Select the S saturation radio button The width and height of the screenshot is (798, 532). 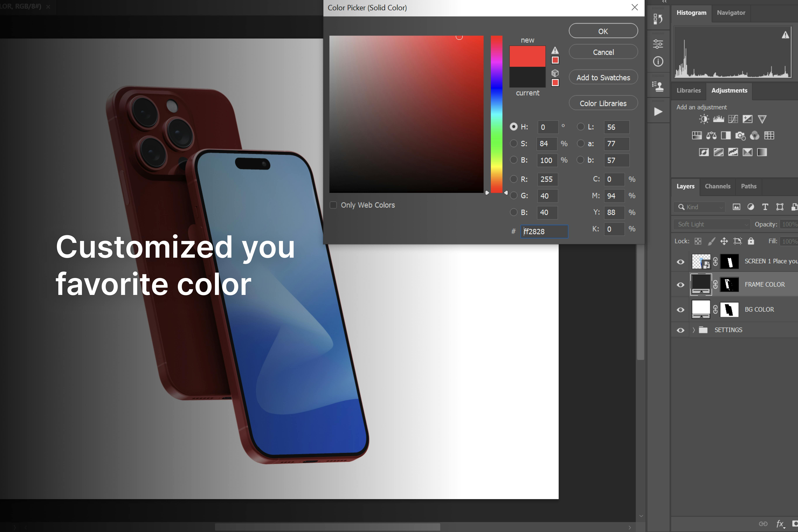point(514,144)
